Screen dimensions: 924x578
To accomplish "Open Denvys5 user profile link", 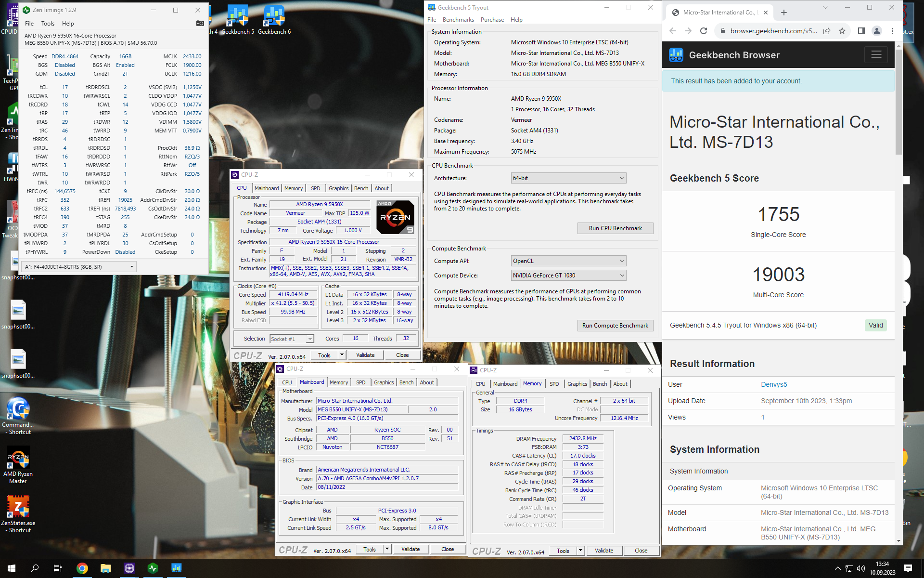I will tap(774, 384).
